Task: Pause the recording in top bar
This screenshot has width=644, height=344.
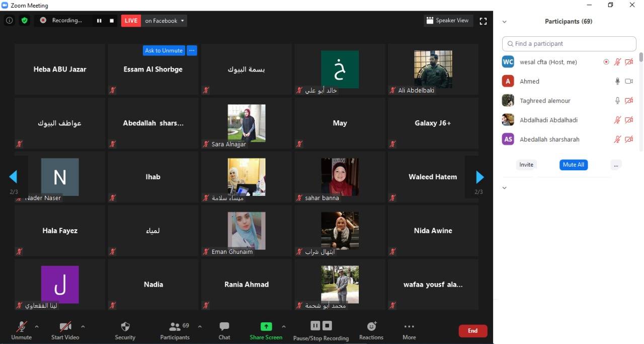Action: [x=99, y=21]
